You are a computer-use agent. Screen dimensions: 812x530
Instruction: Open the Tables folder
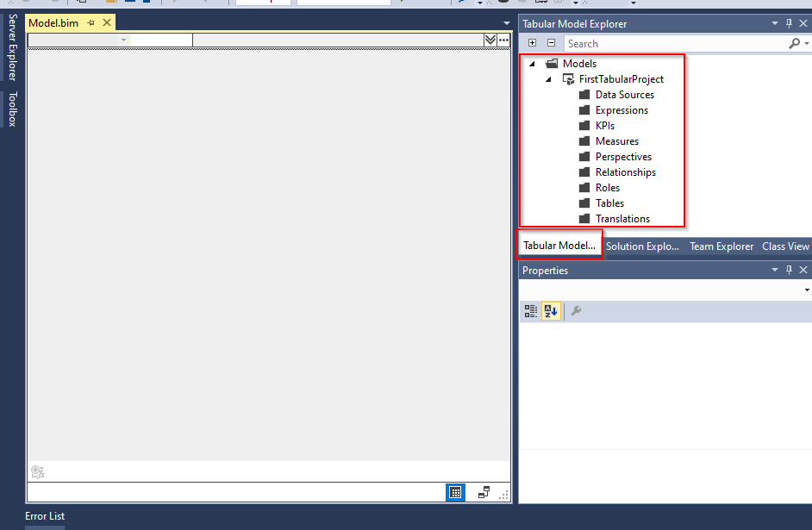click(x=609, y=203)
